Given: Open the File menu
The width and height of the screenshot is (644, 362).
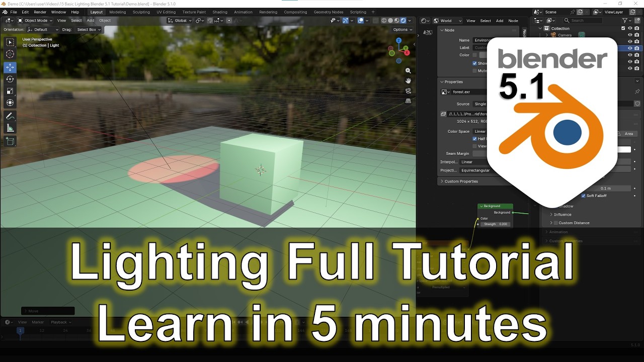Looking at the screenshot, I should point(14,12).
